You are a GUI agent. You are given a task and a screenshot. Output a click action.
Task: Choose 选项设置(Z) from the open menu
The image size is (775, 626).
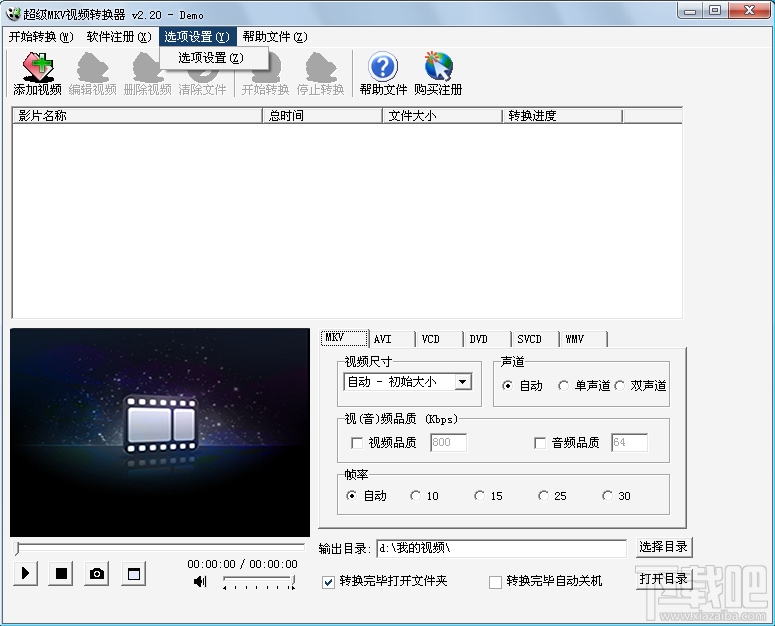(214, 58)
